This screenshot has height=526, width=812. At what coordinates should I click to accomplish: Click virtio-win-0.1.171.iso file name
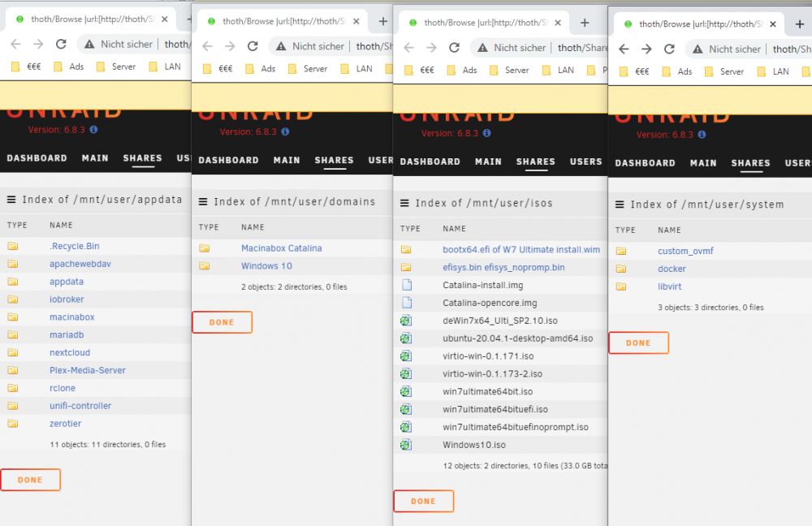(x=488, y=356)
